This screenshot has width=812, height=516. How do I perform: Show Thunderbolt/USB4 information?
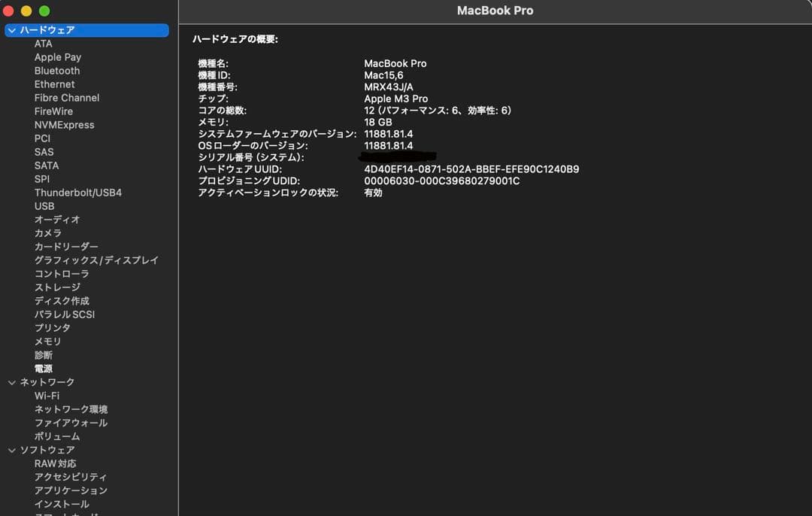[x=78, y=193]
